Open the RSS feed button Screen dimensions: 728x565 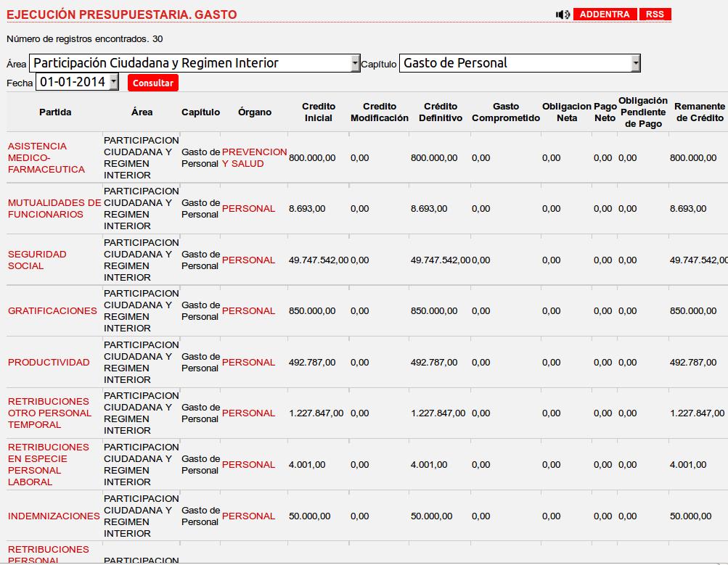coord(655,15)
